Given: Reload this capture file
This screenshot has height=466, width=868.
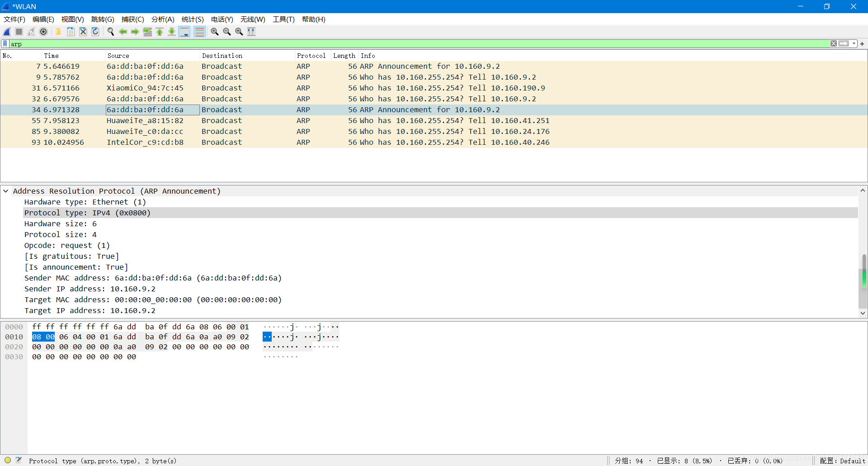Looking at the screenshot, I should pos(95,32).
